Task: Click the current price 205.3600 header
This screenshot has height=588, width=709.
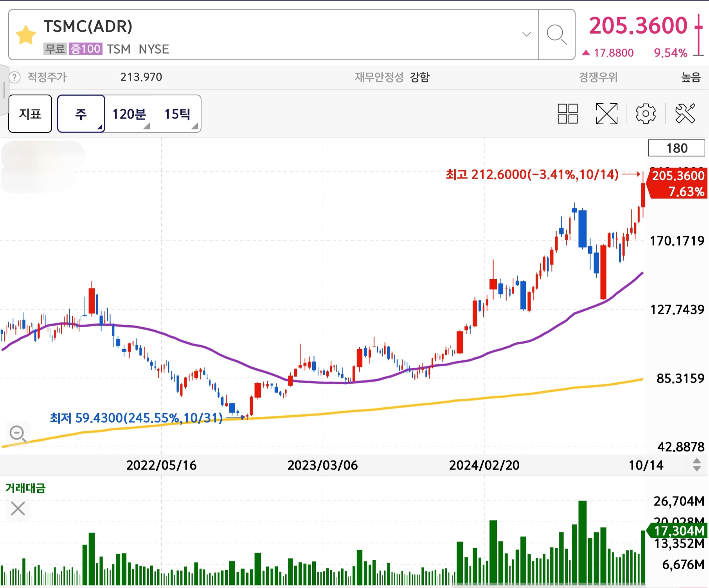Action: tap(638, 25)
